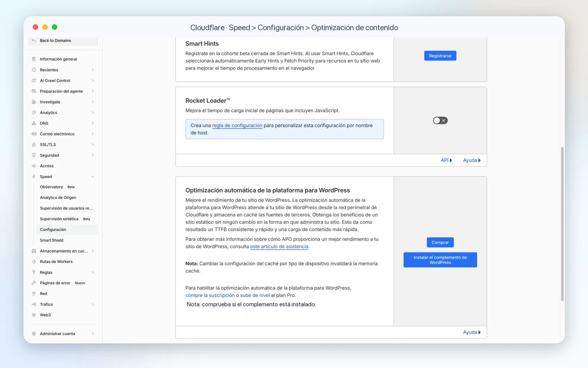Click the DNS sidebar icon
Viewport: 588px width, 368px height.
(x=34, y=123)
